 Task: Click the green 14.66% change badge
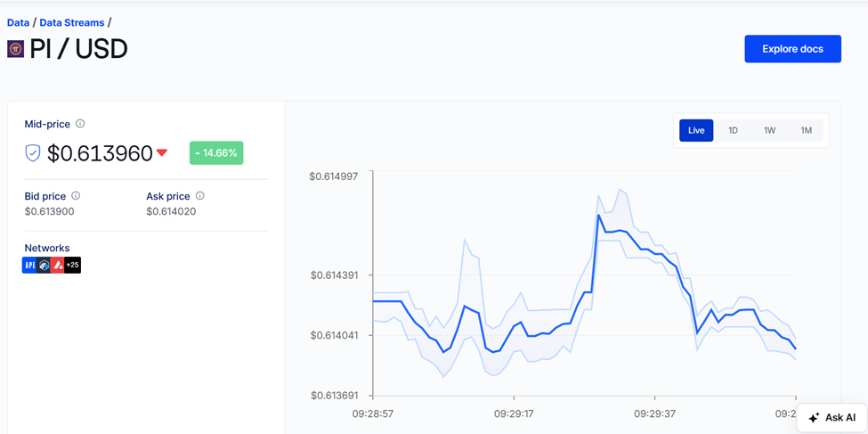(216, 153)
